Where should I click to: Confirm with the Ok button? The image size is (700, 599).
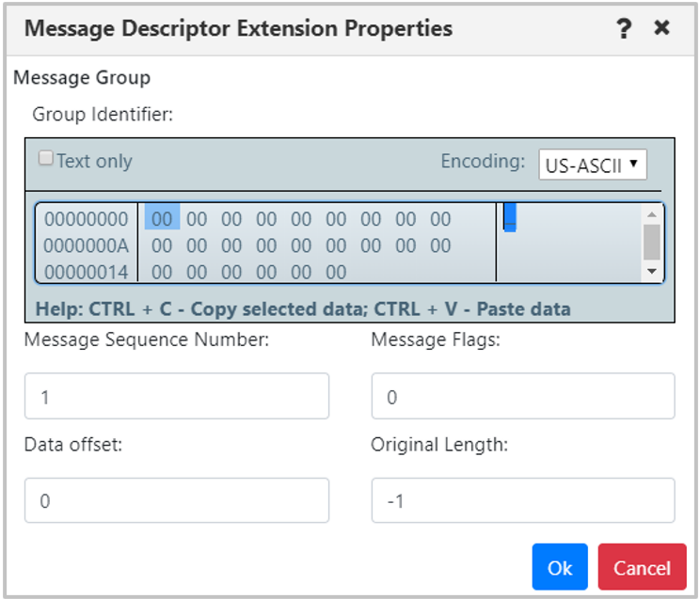tap(560, 567)
